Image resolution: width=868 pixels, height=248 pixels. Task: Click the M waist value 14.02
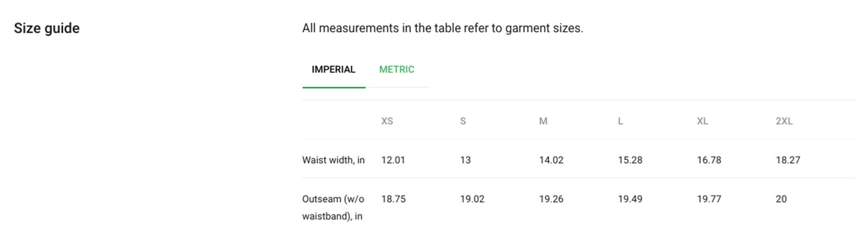tap(551, 160)
